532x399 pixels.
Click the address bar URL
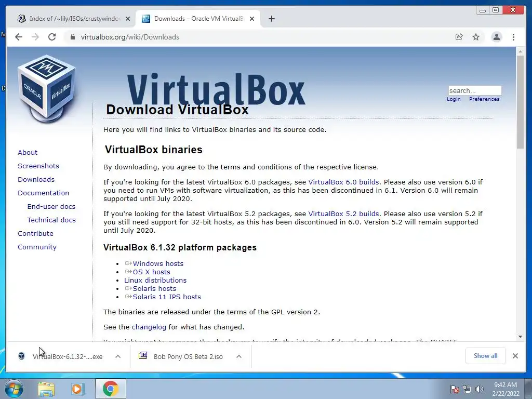[x=129, y=37]
